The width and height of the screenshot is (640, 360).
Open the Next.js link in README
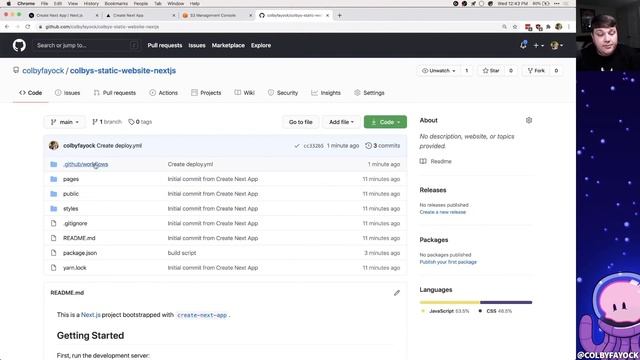pos(91,315)
